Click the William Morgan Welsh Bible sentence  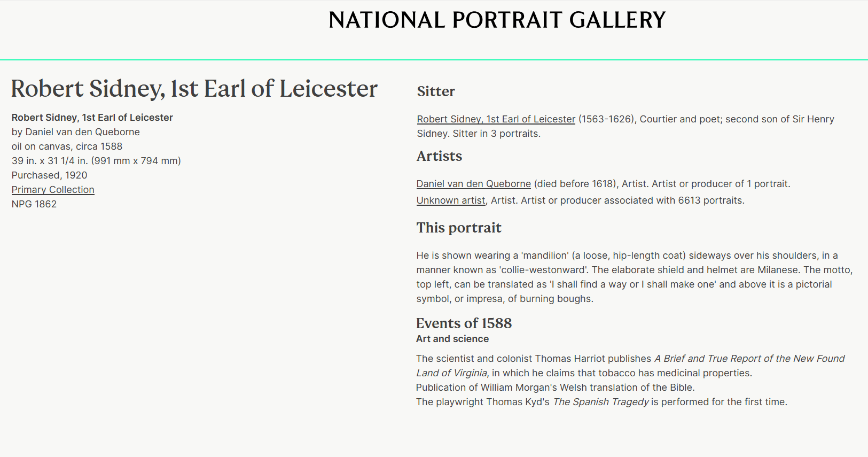coord(555,388)
